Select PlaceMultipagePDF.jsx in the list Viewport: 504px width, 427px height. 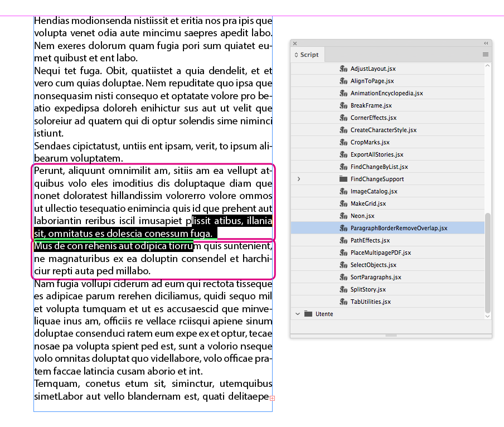[381, 253]
